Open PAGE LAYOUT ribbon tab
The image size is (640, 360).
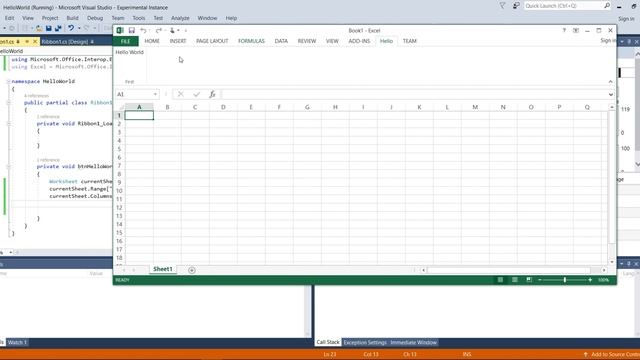(212, 41)
